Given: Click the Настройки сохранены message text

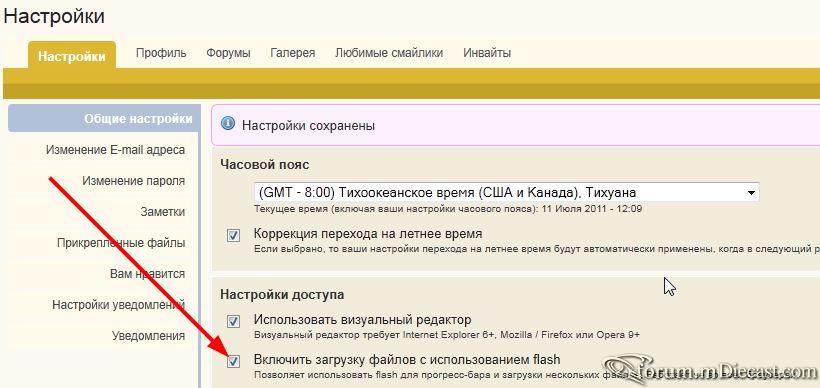Looking at the screenshot, I should (309, 125).
